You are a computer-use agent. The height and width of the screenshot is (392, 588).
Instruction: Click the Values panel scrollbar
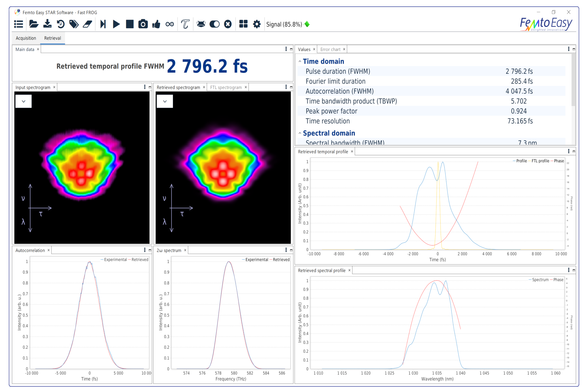573,80
